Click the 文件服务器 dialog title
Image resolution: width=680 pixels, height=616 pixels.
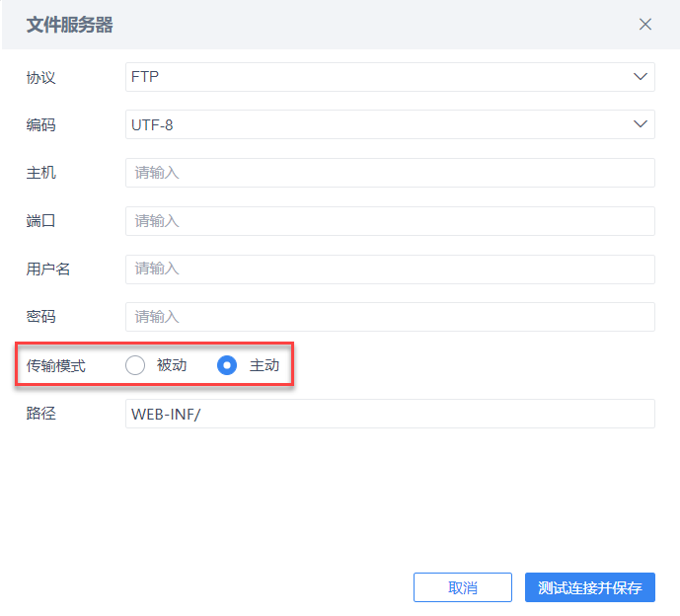point(69,25)
